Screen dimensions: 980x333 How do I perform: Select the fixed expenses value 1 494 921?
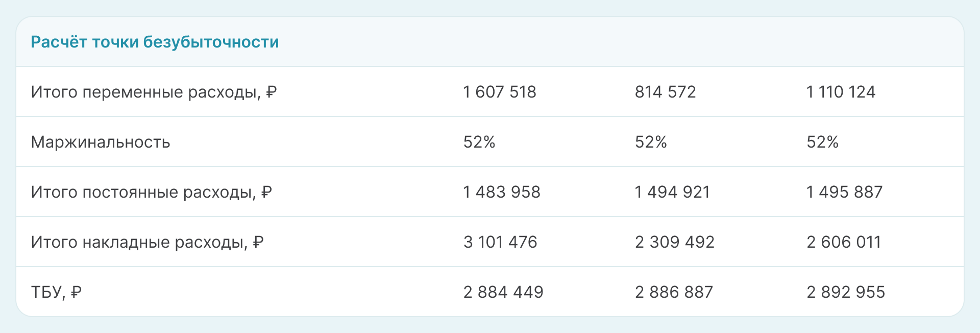coord(672,192)
